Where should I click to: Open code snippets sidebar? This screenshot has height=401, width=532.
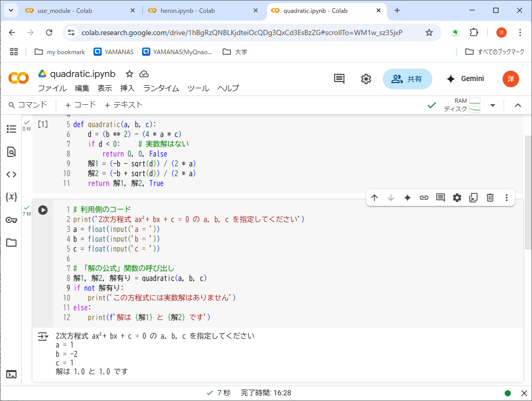click(x=11, y=174)
